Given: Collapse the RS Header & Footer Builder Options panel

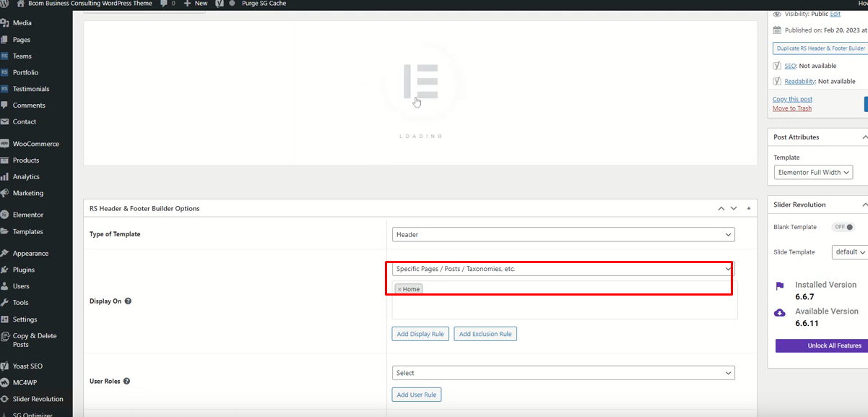Looking at the screenshot, I should click(748, 208).
